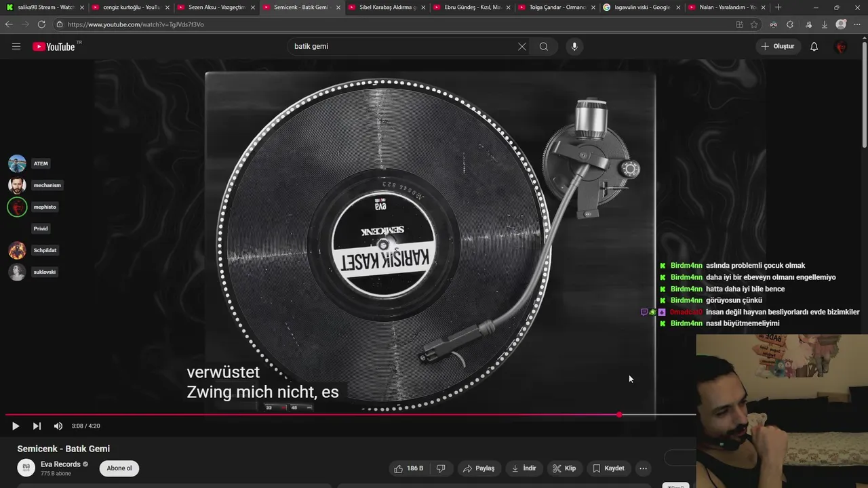The height and width of the screenshot is (488, 868).
Task: Click the video title Semicenk - Batık Gemi
Action: [x=64, y=449]
